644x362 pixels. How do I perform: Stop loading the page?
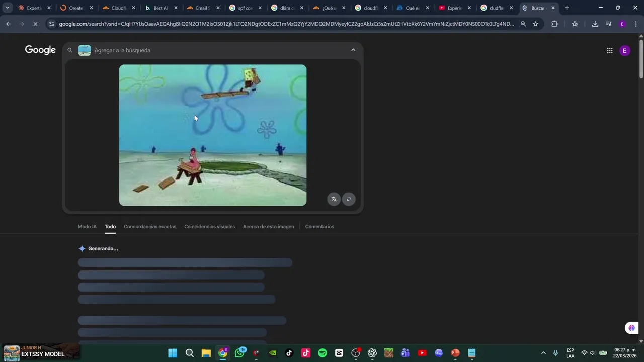point(35,24)
